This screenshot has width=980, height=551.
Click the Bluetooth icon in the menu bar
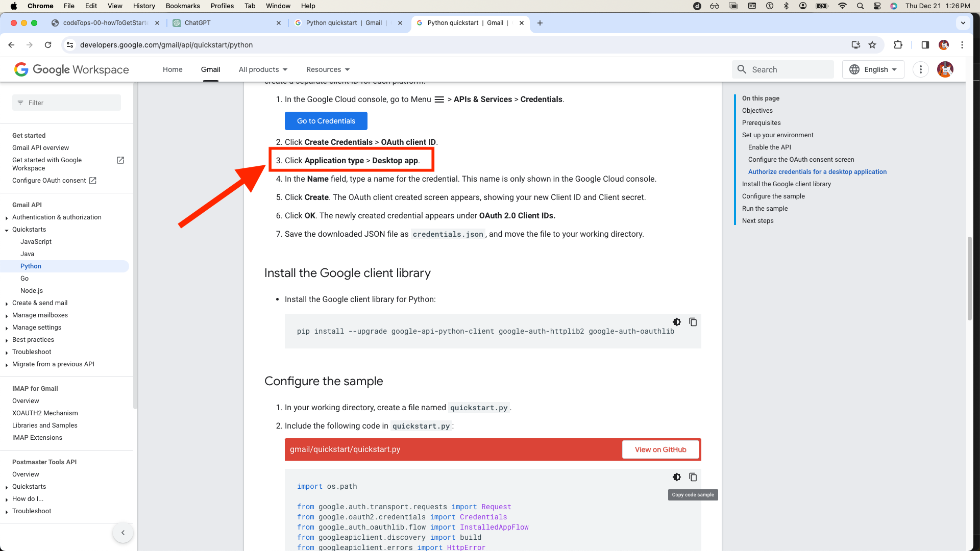[786, 6]
